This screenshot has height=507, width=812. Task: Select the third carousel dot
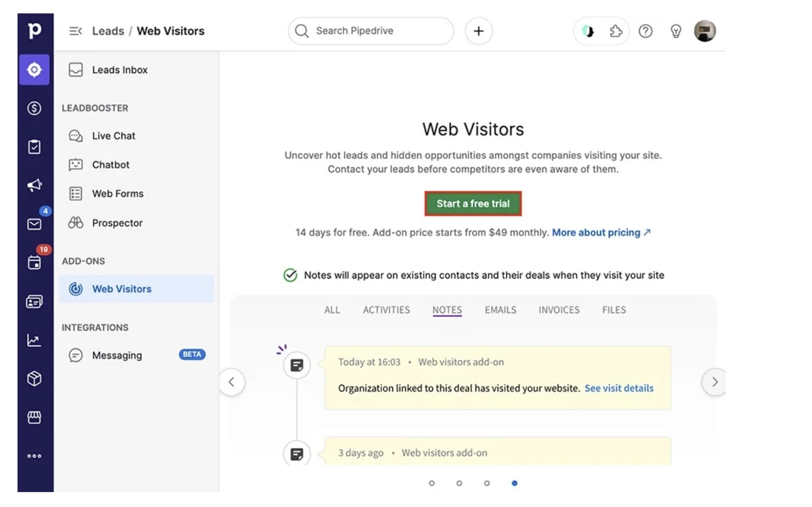click(487, 483)
